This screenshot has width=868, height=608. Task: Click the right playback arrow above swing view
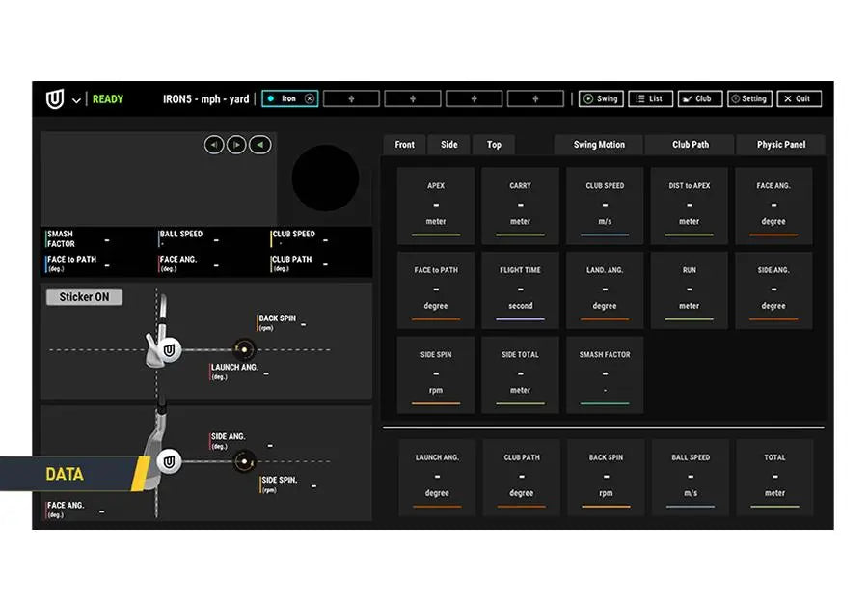(x=236, y=145)
